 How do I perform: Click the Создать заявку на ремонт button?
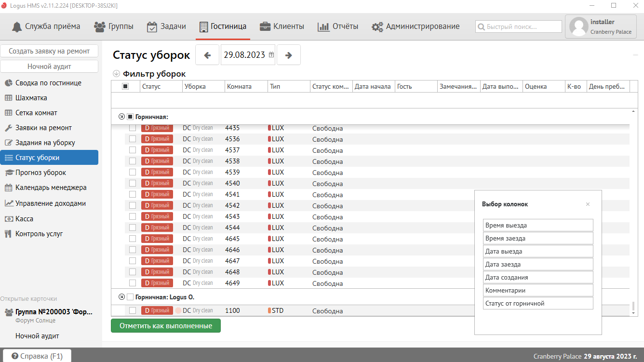click(49, 51)
